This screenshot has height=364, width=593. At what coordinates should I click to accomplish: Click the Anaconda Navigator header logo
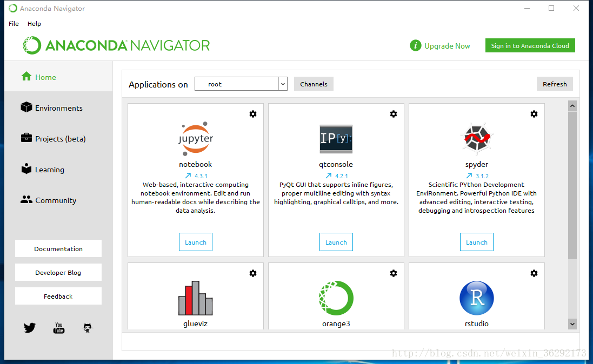pos(116,45)
